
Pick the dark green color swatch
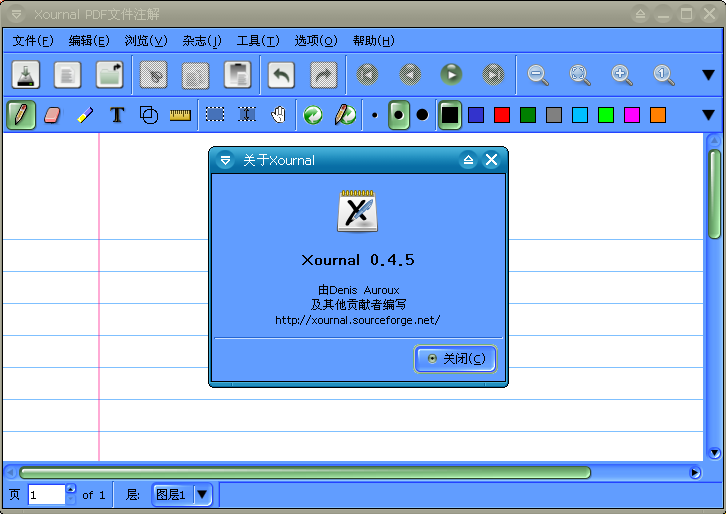point(528,115)
